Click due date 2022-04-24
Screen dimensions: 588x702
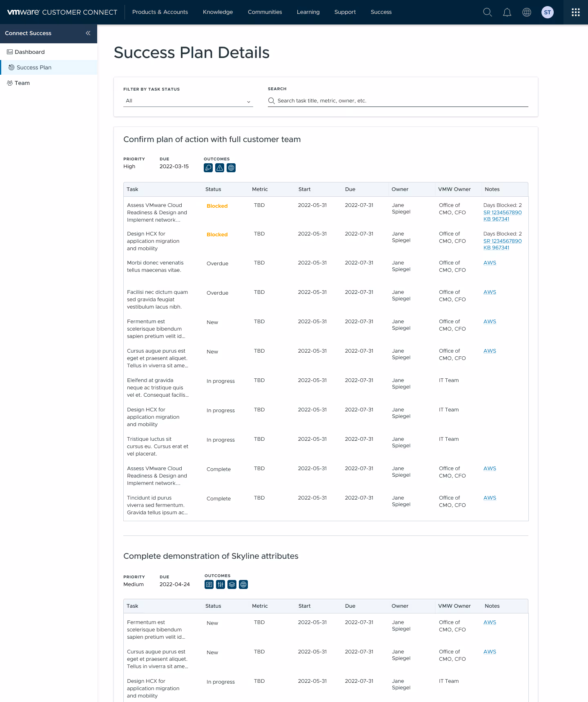174,584
